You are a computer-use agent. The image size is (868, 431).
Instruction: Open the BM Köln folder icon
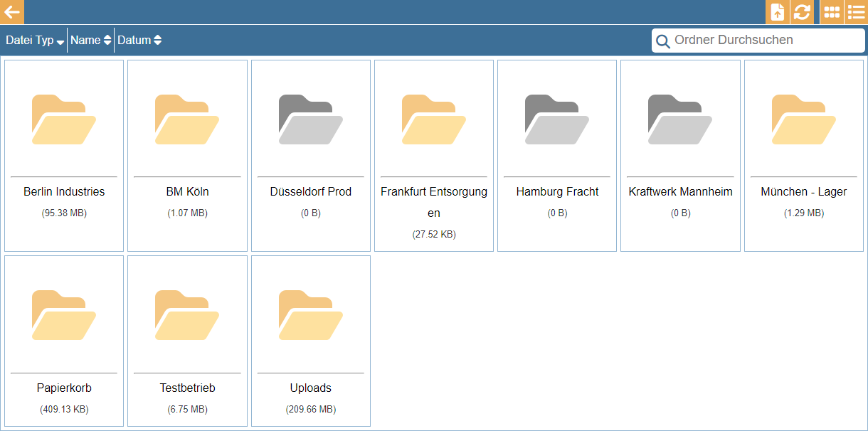tap(187, 119)
